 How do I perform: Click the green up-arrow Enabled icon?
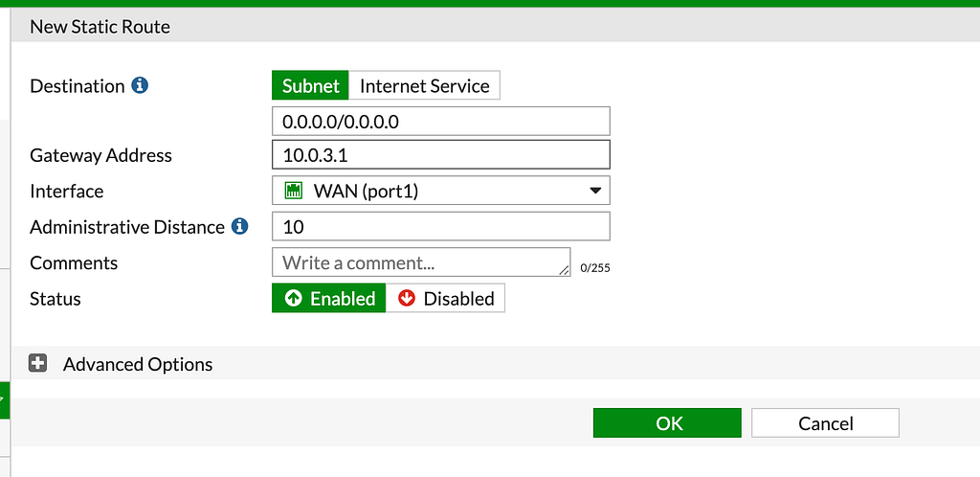[x=293, y=298]
